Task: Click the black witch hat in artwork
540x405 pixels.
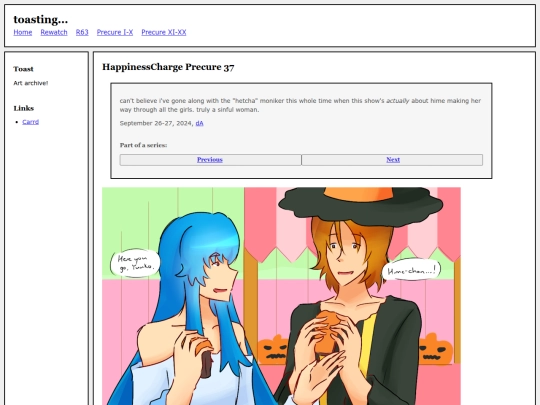Action: [360, 206]
